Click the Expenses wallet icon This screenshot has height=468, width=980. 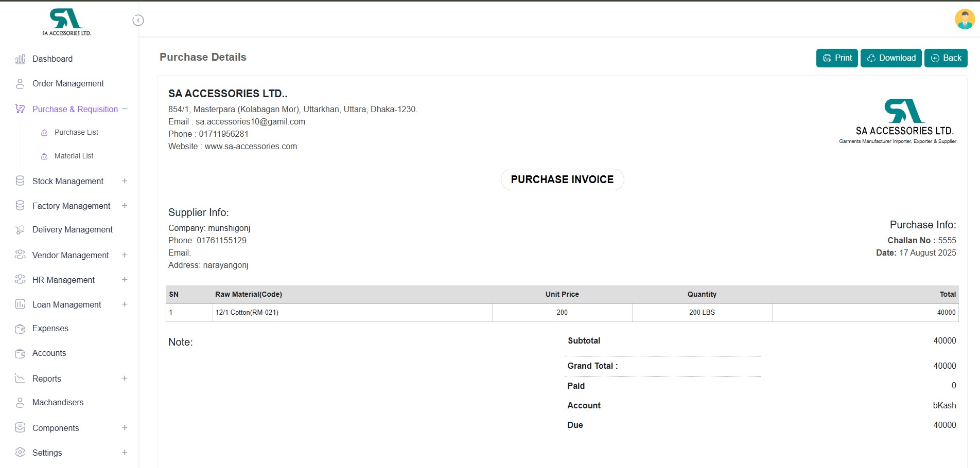click(20, 329)
